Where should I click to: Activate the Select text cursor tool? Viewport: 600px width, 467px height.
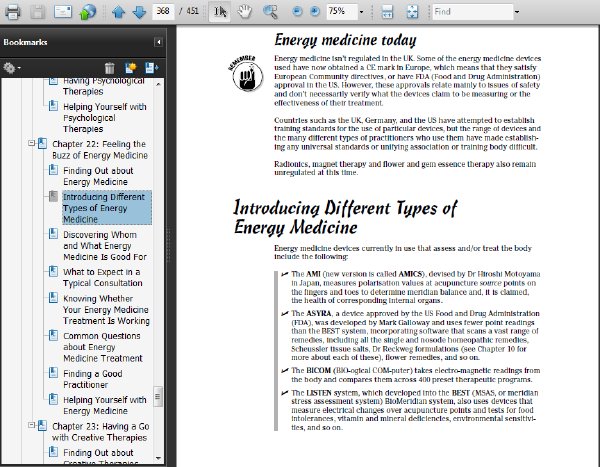[220, 11]
